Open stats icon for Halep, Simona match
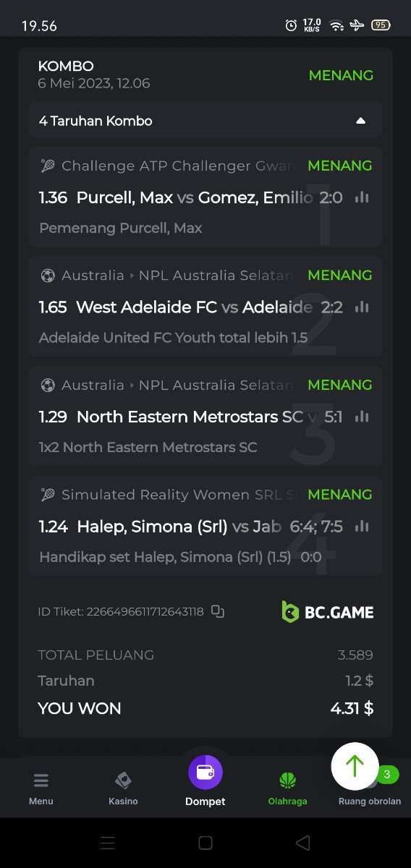The height and width of the screenshot is (868, 411). [362, 527]
